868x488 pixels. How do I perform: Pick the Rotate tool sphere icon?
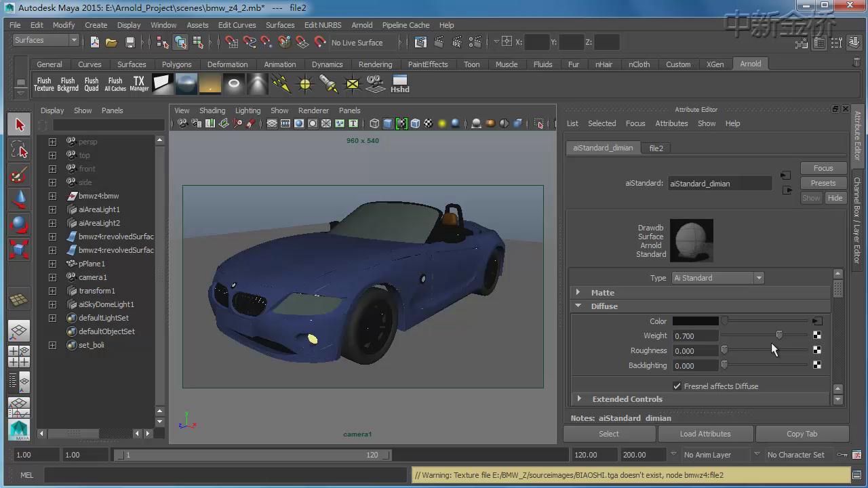point(19,224)
